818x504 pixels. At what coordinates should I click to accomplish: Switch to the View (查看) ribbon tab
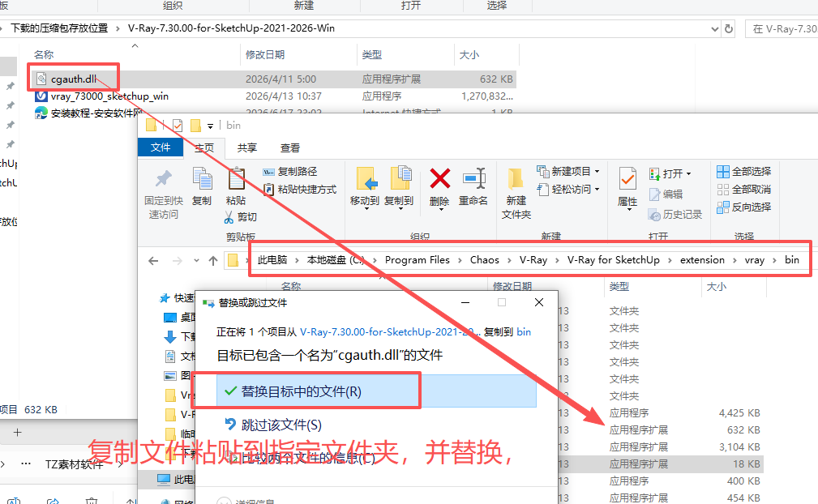pyautogui.click(x=290, y=147)
